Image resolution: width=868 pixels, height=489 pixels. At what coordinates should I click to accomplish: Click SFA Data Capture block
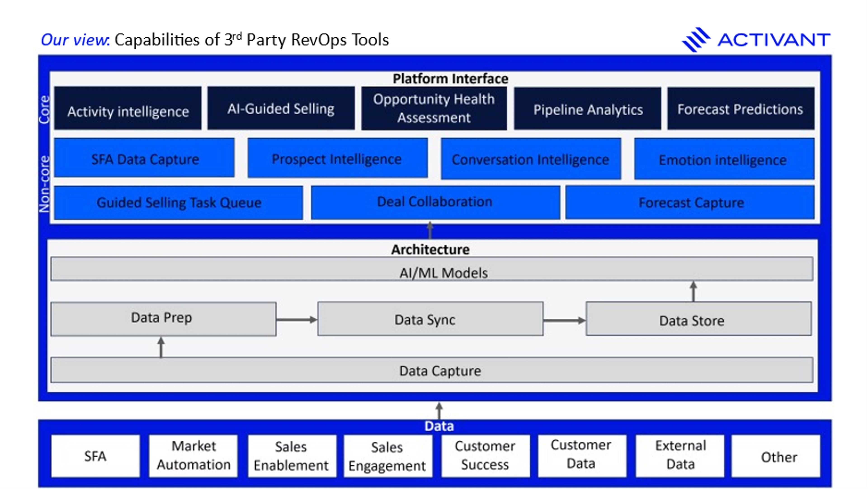[x=145, y=158]
